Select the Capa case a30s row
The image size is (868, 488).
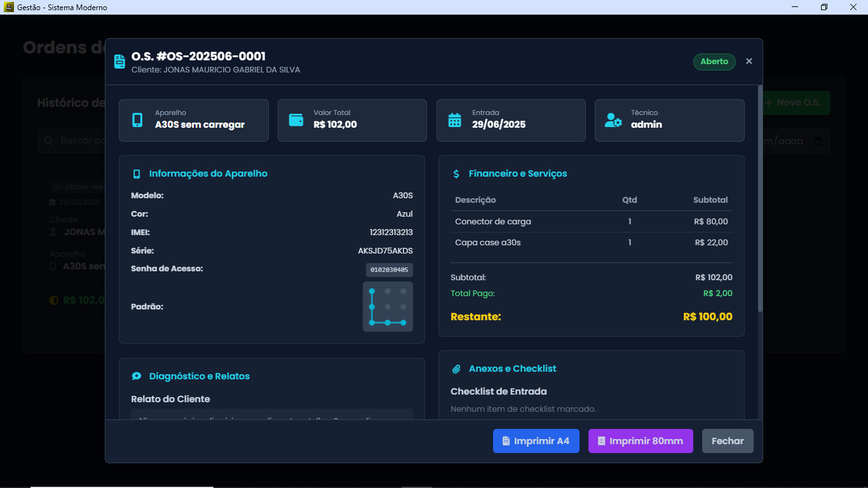[x=591, y=243]
